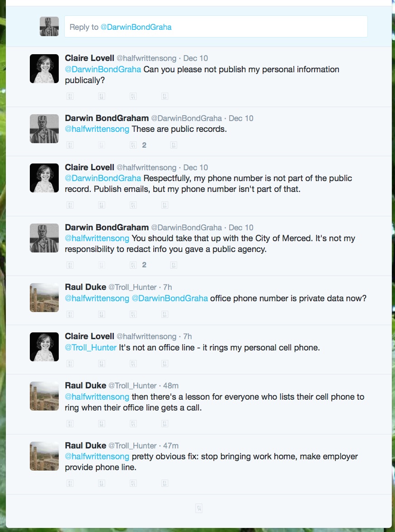Image resolution: width=395 pixels, height=532 pixels.
Task: Toggle favorite on 'These are public records' tweet
Action: coord(133,145)
